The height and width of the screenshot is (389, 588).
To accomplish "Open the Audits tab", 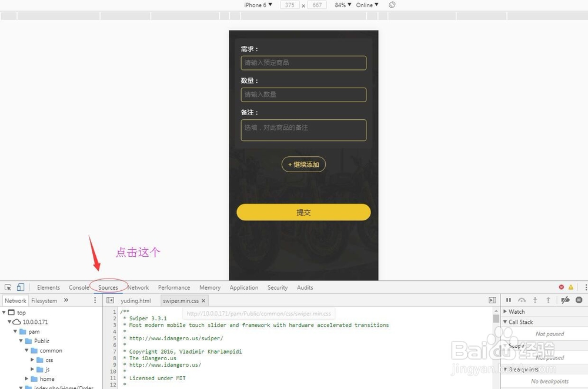I will point(305,287).
